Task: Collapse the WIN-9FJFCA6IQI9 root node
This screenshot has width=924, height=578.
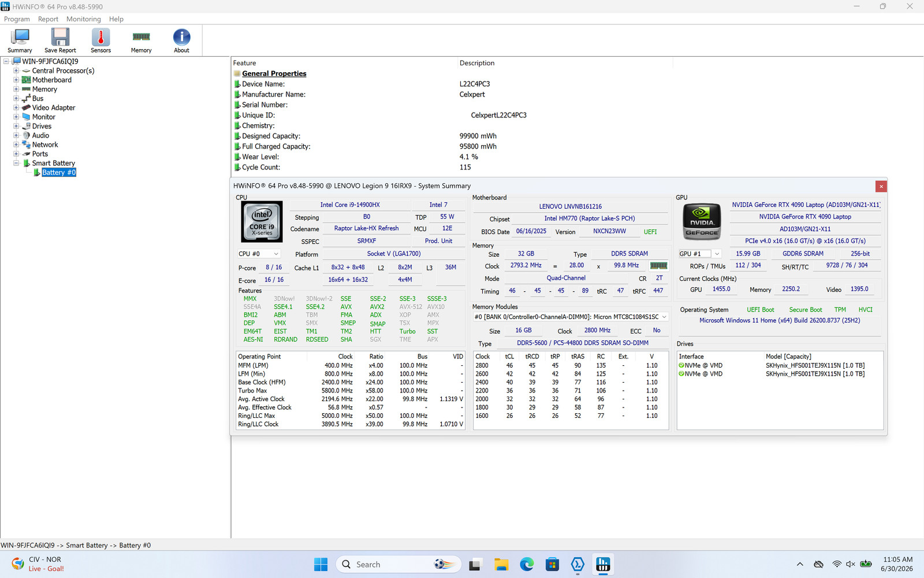Action: coord(6,61)
